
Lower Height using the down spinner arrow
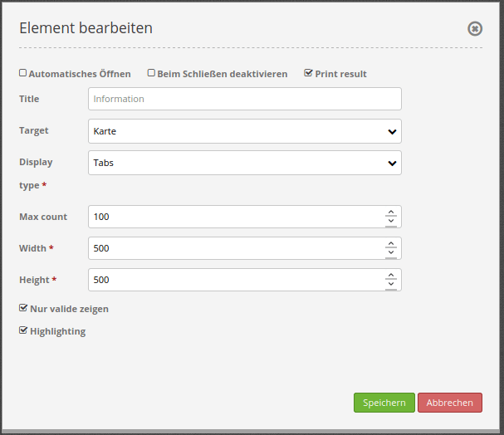[x=391, y=285]
